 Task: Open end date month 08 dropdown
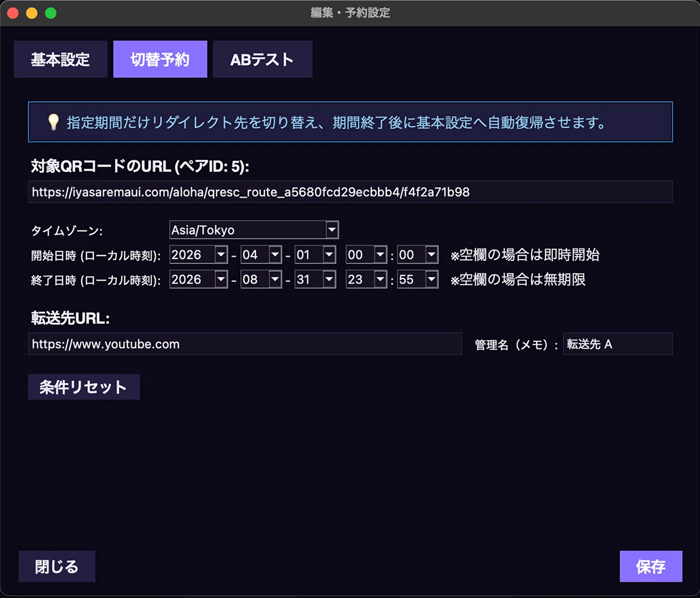tap(261, 279)
